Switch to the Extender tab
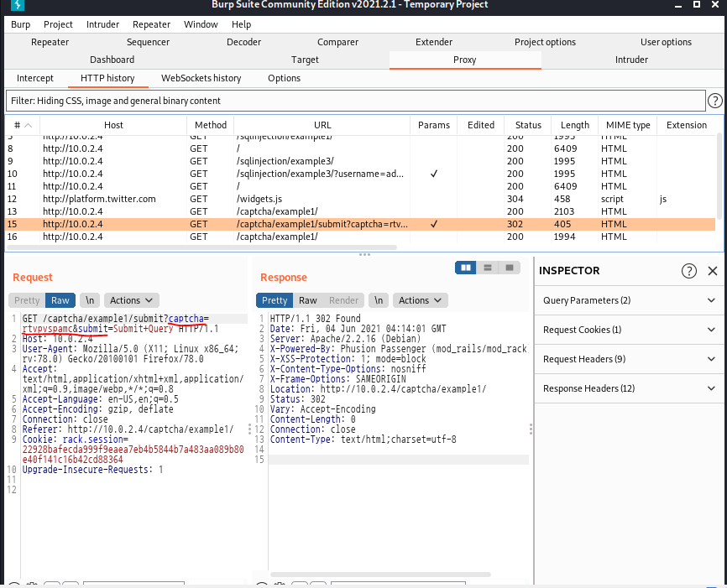Image resolution: width=727 pixels, height=588 pixels. pyautogui.click(x=433, y=42)
